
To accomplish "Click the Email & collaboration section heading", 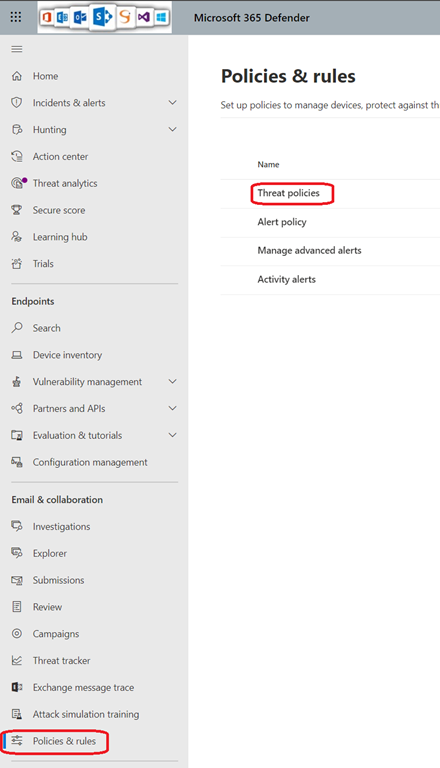I will (x=57, y=500).
